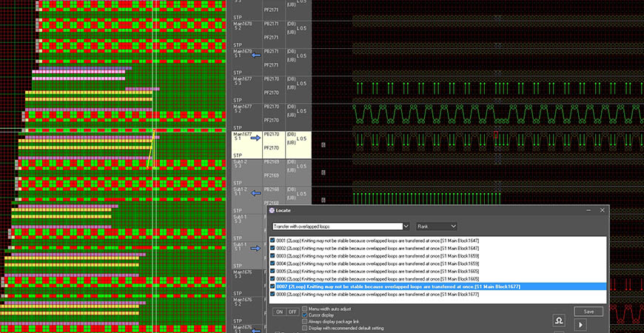The height and width of the screenshot is (333, 644).
Task: Click the small gray marker icon in Sub1-2 S1 row
Action: (x=323, y=200)
